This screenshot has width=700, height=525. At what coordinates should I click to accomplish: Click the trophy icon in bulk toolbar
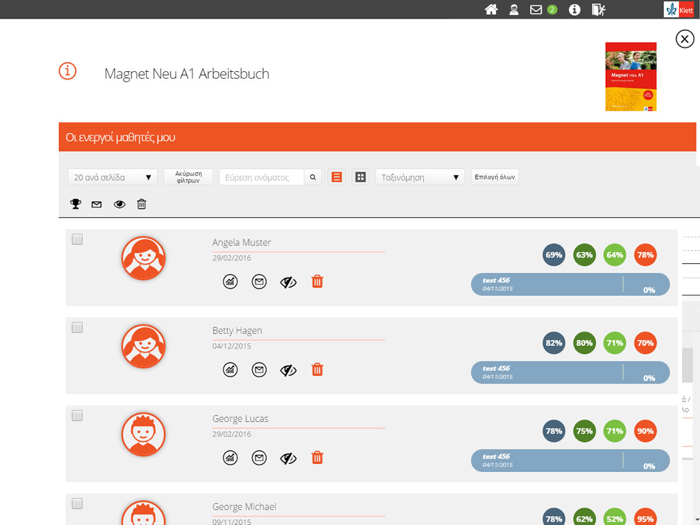[x=75, y=204]
